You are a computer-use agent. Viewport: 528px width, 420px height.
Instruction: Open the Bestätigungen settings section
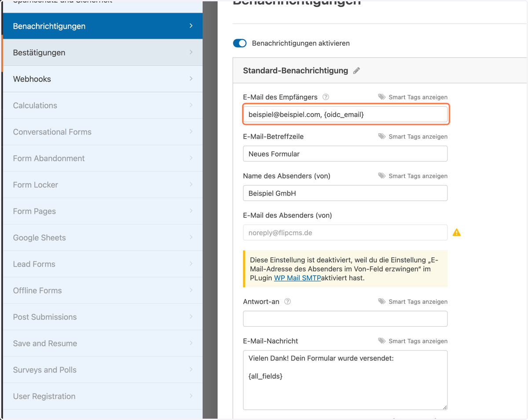point(103,52)
